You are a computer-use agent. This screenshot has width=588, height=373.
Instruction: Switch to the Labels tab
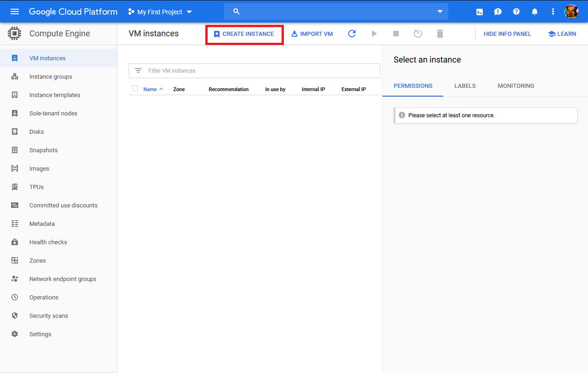pos(465,86)
